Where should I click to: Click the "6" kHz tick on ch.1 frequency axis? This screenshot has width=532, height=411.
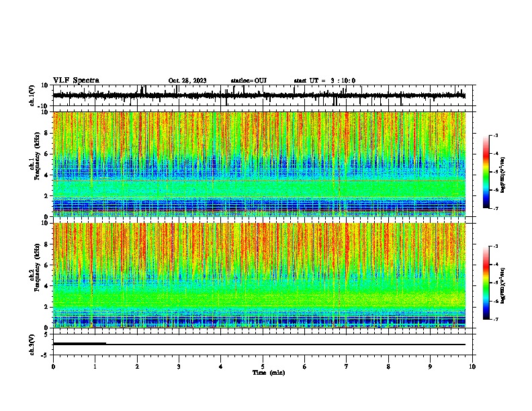tap(47, 154)
